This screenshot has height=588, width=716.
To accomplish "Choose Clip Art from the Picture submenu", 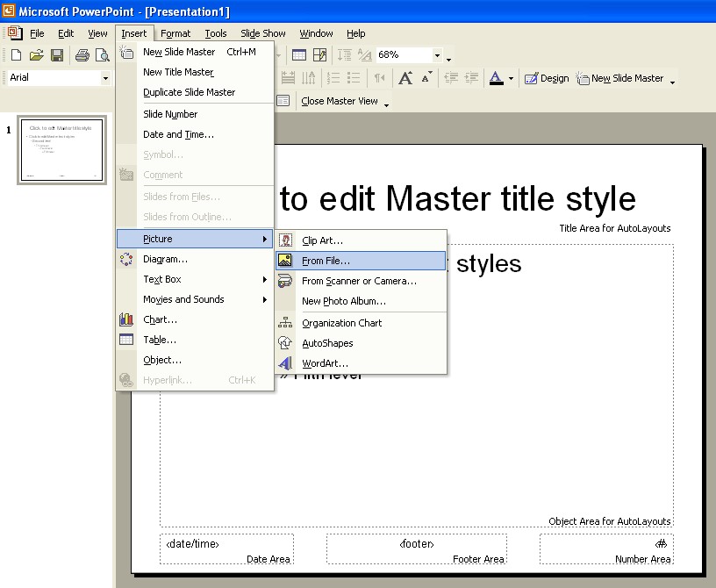I will (361, 240).
